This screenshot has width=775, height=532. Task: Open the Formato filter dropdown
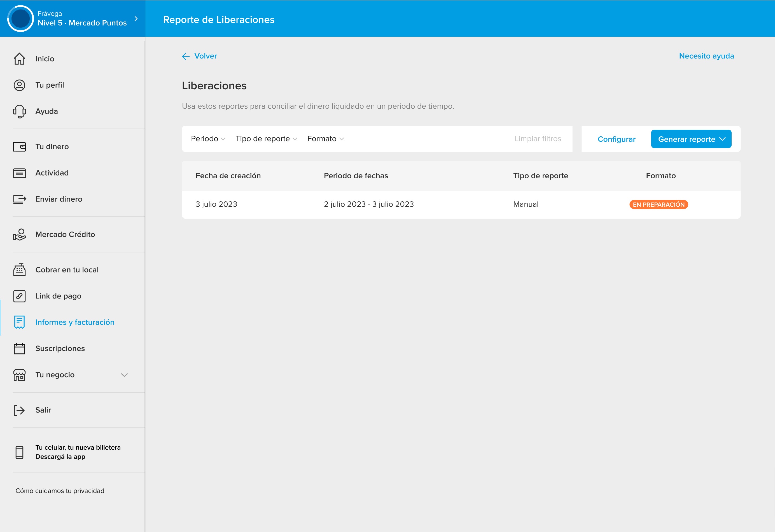(x=325, y=139)
